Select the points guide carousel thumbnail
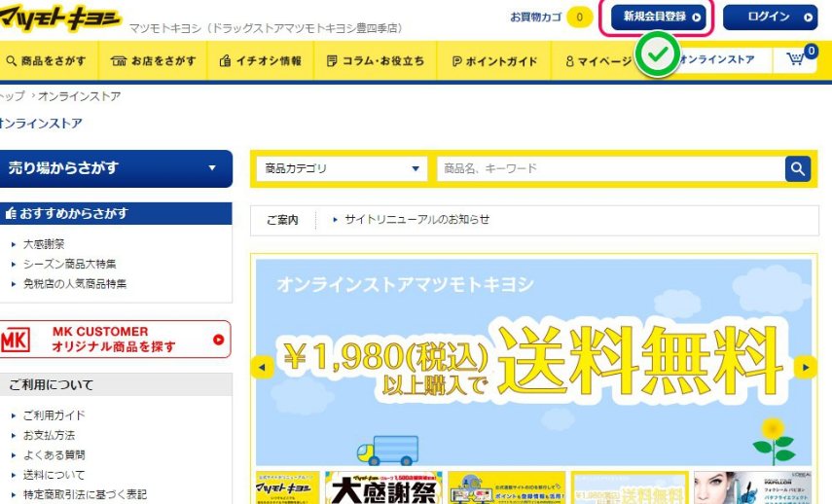This screenshot has width=832, height=504. pyautogui.click(x=506, y=487)
